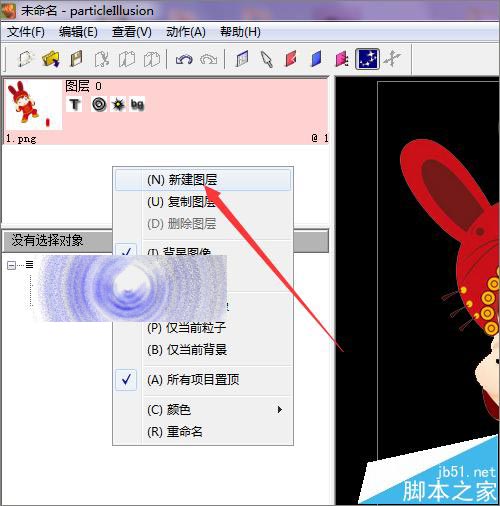Toggle the bg icon on layer 0
The width and height of the screenshot is (500, 506).
[x=137, y=104]
